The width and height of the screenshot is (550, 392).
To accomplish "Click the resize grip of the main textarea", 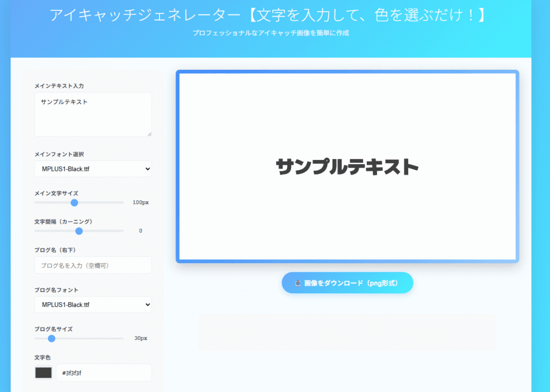I will [x=149, y=134].
